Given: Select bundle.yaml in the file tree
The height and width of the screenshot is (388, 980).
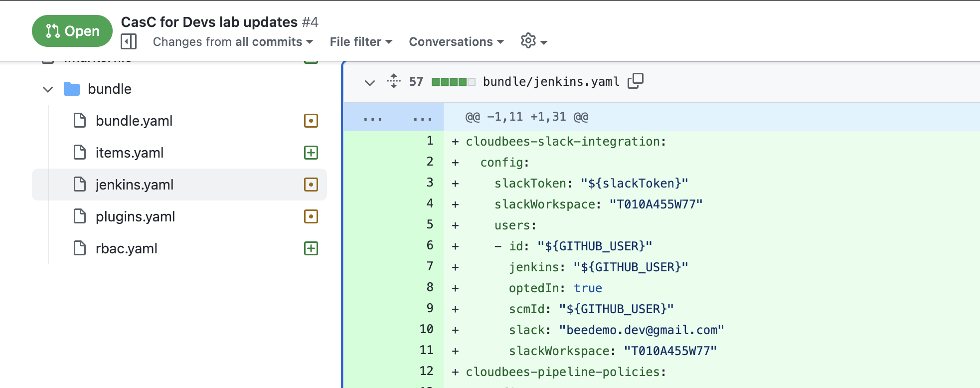Looking at the screenshot, I should [x=134, y=121].
